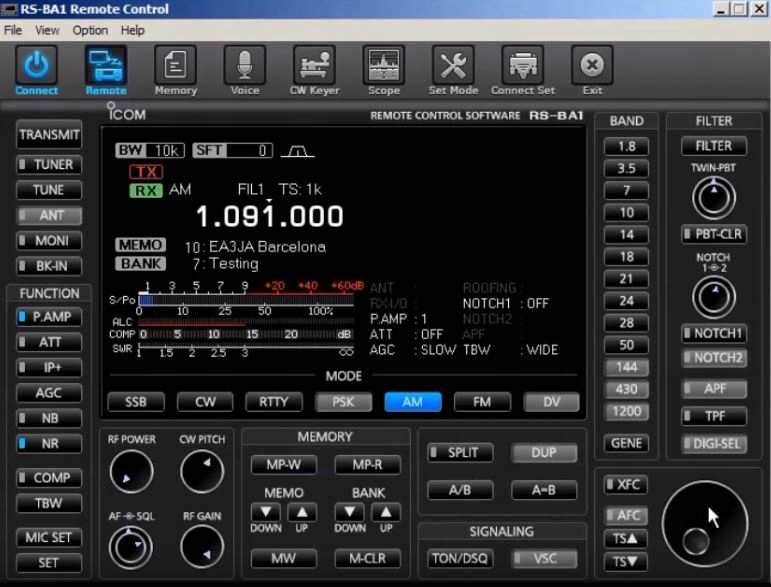Open the Connect Set icon
The width and height of the screenshot is (771, 587).
(x=522, y=67)
